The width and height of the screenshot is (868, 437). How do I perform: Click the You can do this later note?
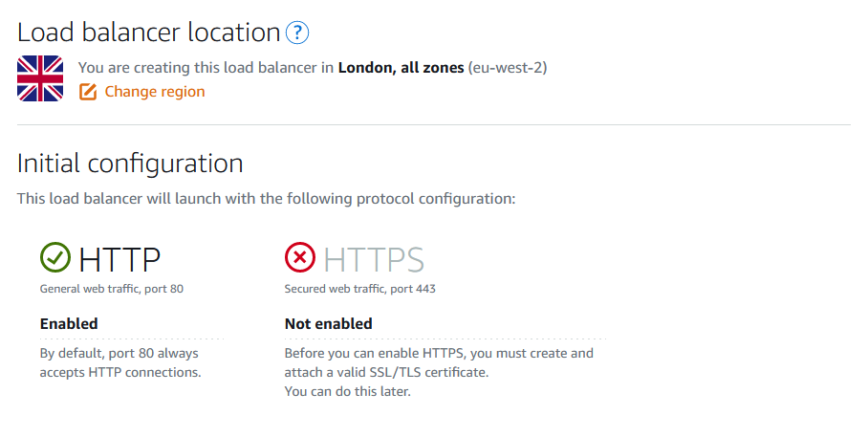[x=348, y=392]
